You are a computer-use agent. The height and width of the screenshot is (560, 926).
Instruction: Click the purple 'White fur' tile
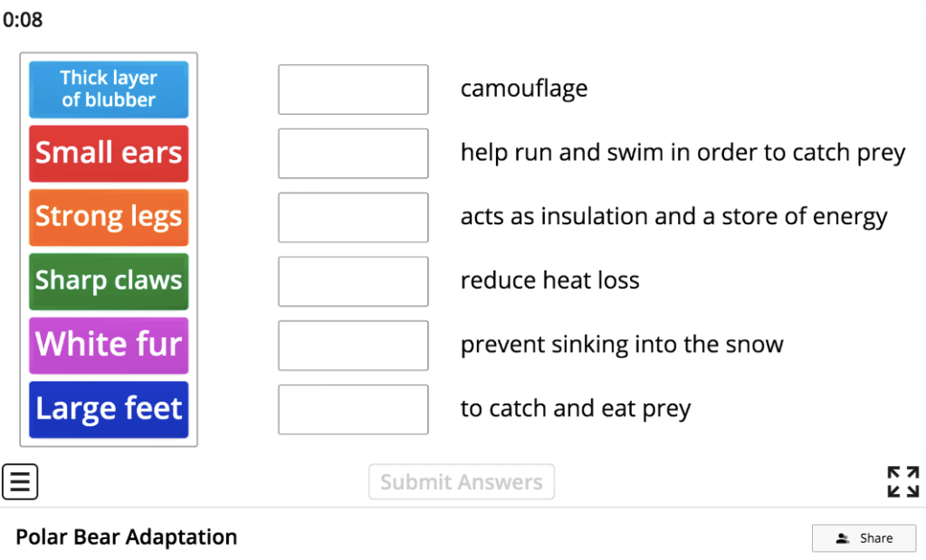[x=109, y=345]
